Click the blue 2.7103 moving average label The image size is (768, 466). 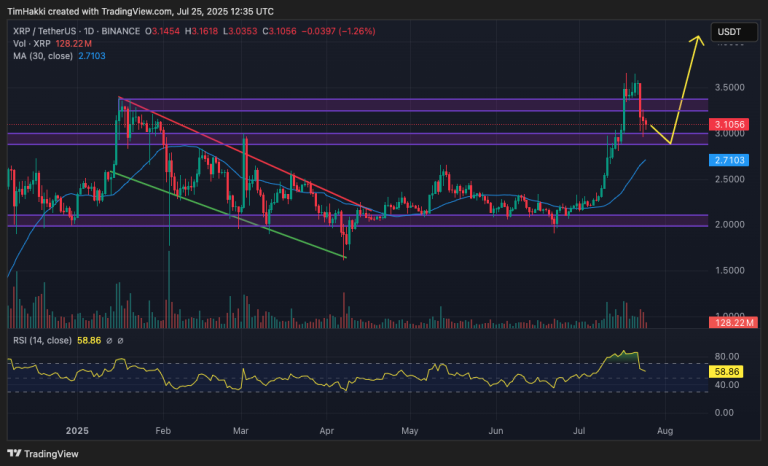[x=729, y=160]
